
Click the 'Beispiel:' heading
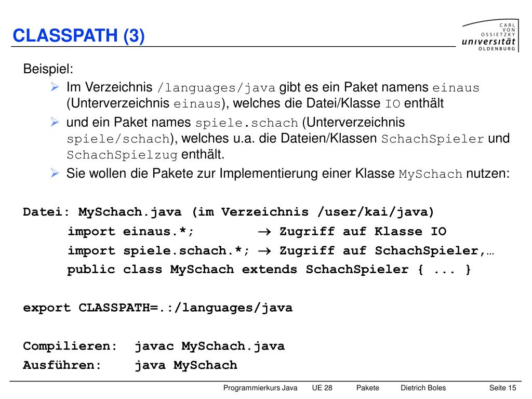tap(48, 69)
